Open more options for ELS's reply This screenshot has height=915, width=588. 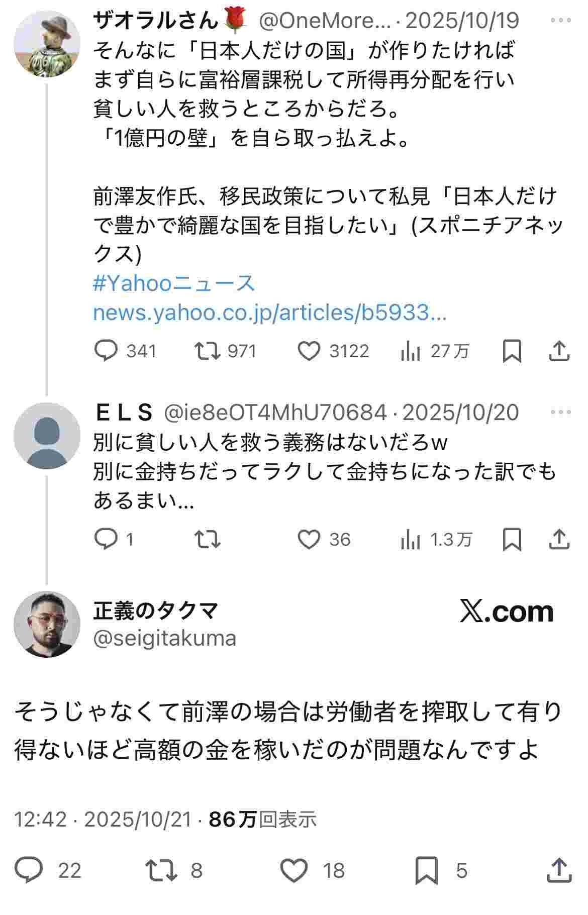tap(561, 412)
